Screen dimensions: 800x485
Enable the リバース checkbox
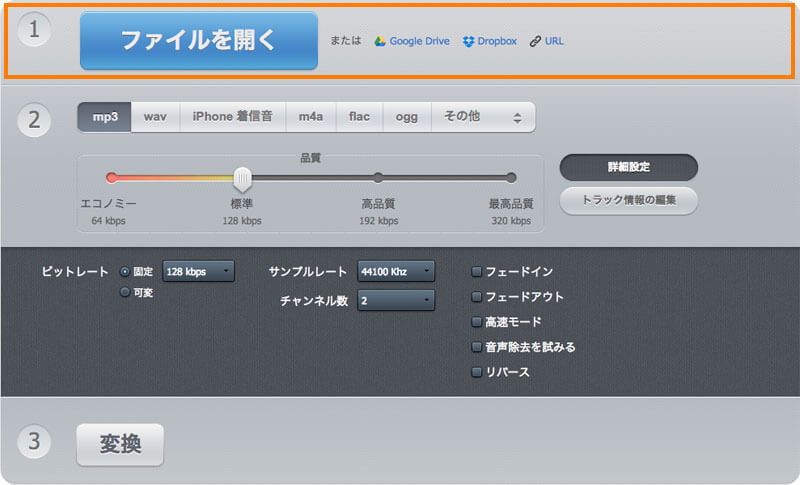point(477,372)
